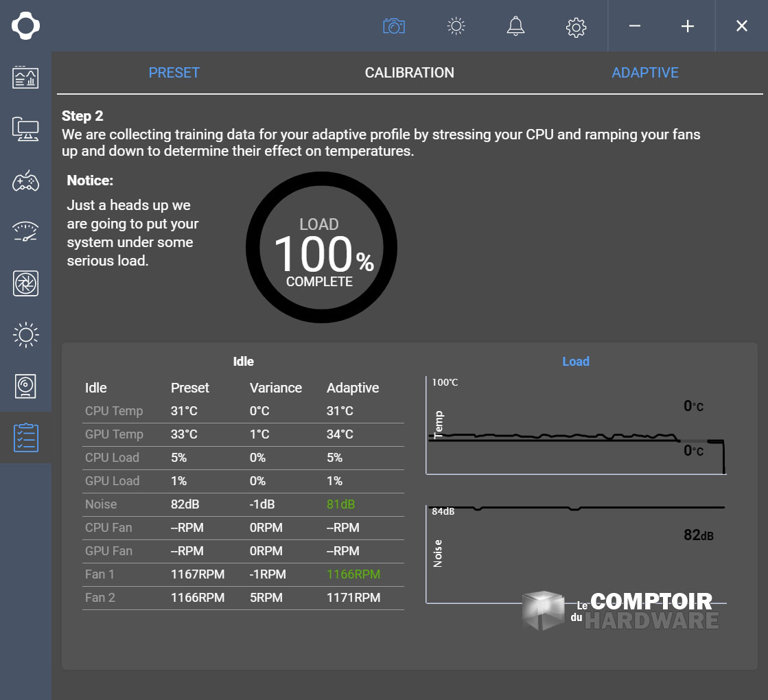Open settings with the gear icon
Image resolution: width=768 pixels, height=700 pixels.
pyautogui.click(x=576, y=27)
